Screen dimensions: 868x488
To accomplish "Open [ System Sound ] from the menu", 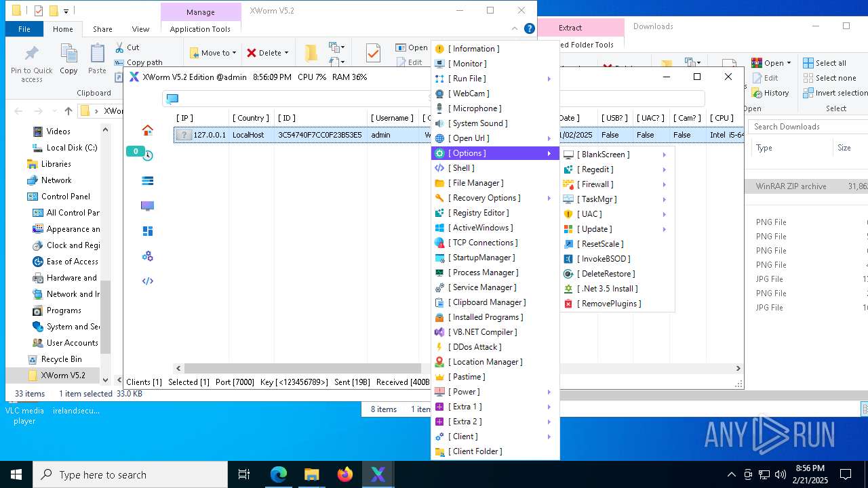I will point(495,123).
